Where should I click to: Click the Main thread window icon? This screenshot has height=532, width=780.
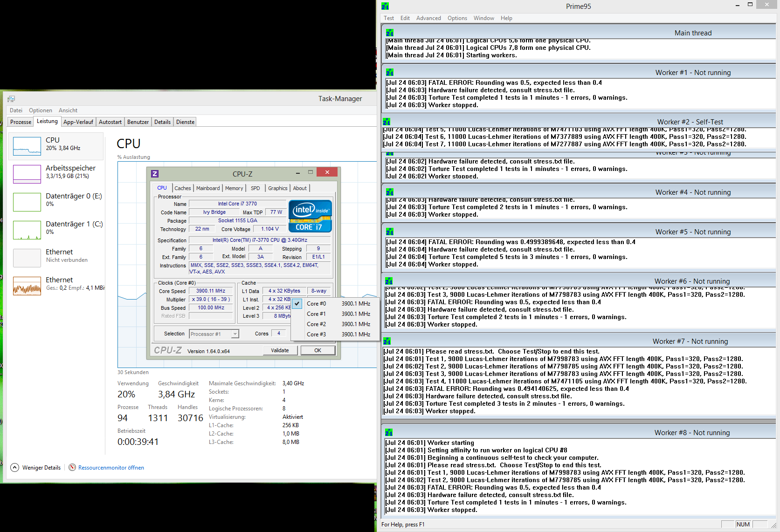point(390,33)
